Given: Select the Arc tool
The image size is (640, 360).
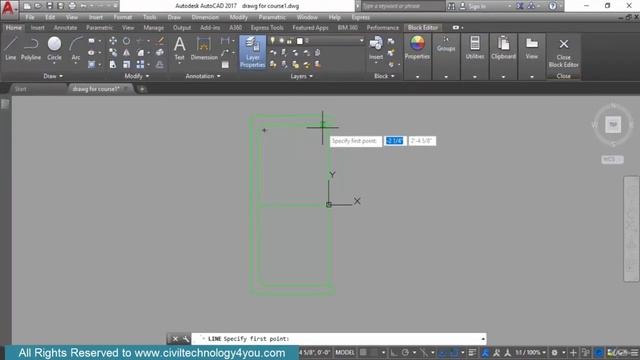Looking at the screenshot, I should point(76,48).
